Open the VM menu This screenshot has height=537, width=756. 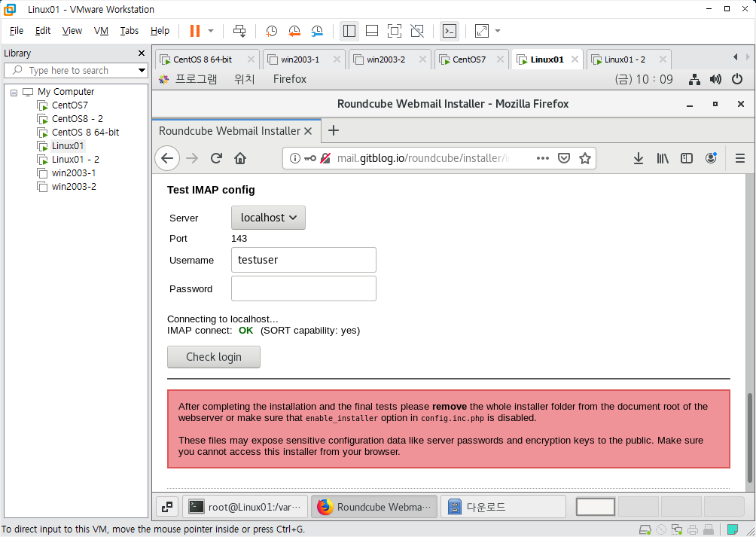click(101, 31)
